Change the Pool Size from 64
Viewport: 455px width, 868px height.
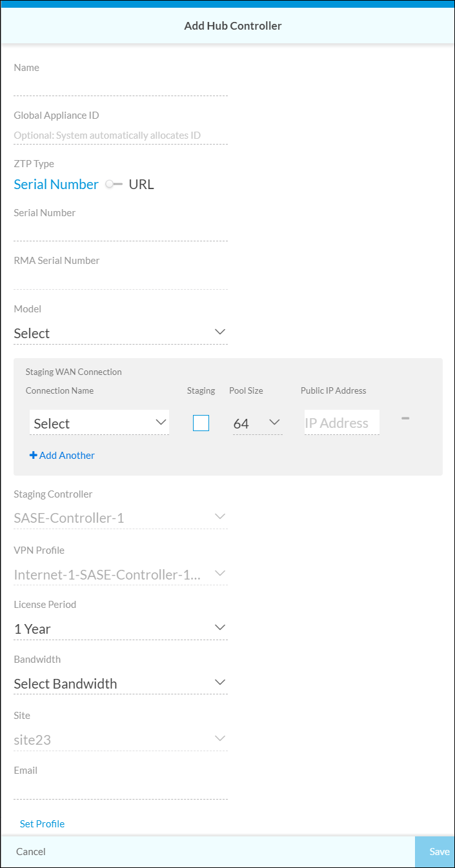[x=257, y=423]
